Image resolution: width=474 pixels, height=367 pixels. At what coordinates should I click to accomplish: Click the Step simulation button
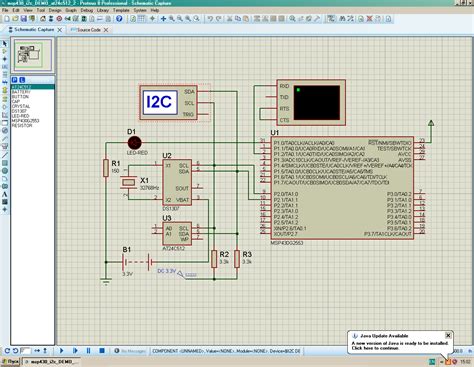[x=75, y=351]
